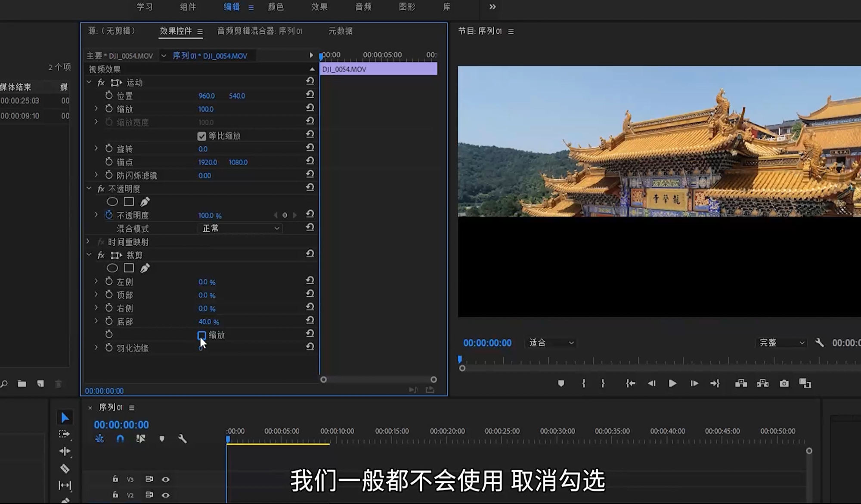Reset the 位置 parameter
The height and width of the screenshot is (504, 861).
click(x=310, y=95)
